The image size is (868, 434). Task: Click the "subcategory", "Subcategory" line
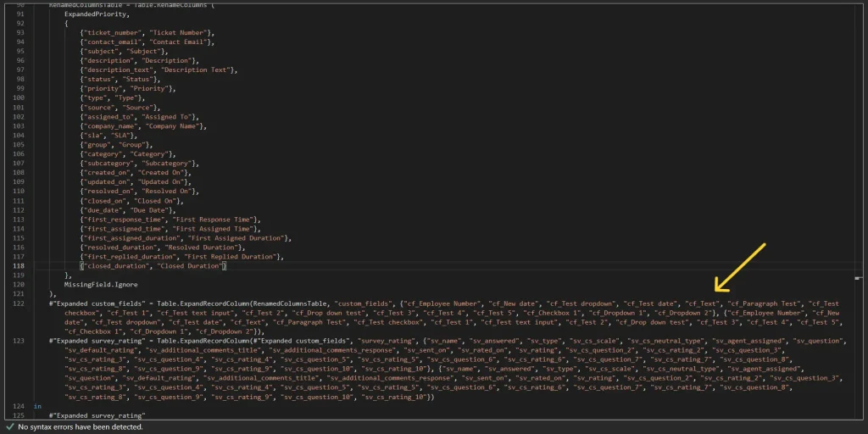[x=140, y=164]
